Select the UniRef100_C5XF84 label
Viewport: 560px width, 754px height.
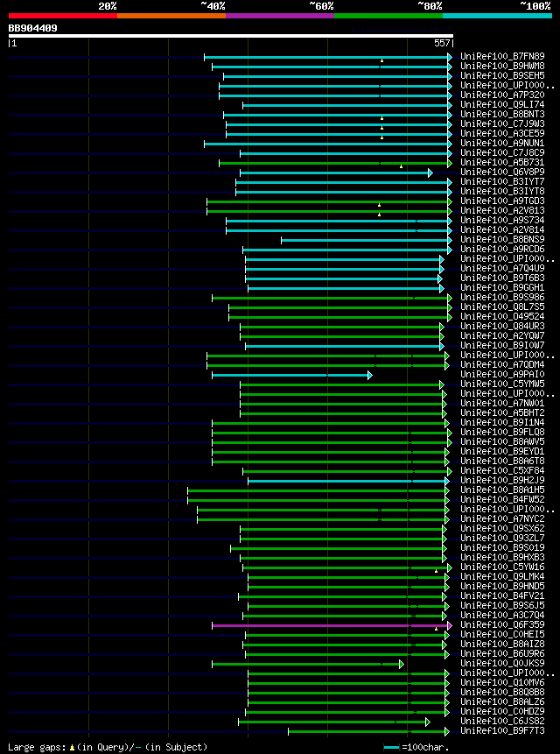click(x=502, y=470)
